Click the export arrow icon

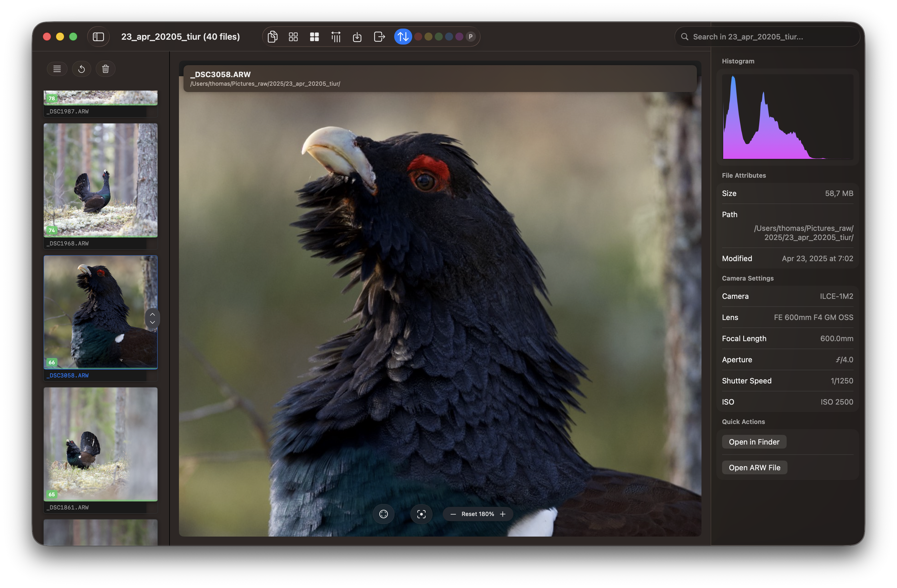pyautogui.click(x=379, y=37)
